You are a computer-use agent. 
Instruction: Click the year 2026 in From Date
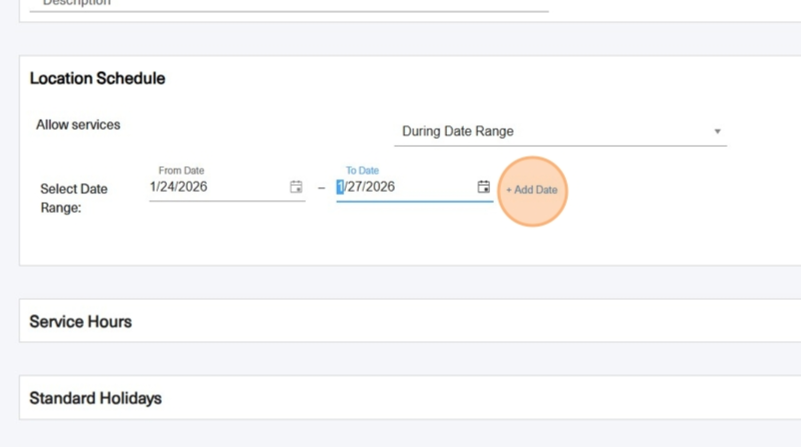[192, 187]
